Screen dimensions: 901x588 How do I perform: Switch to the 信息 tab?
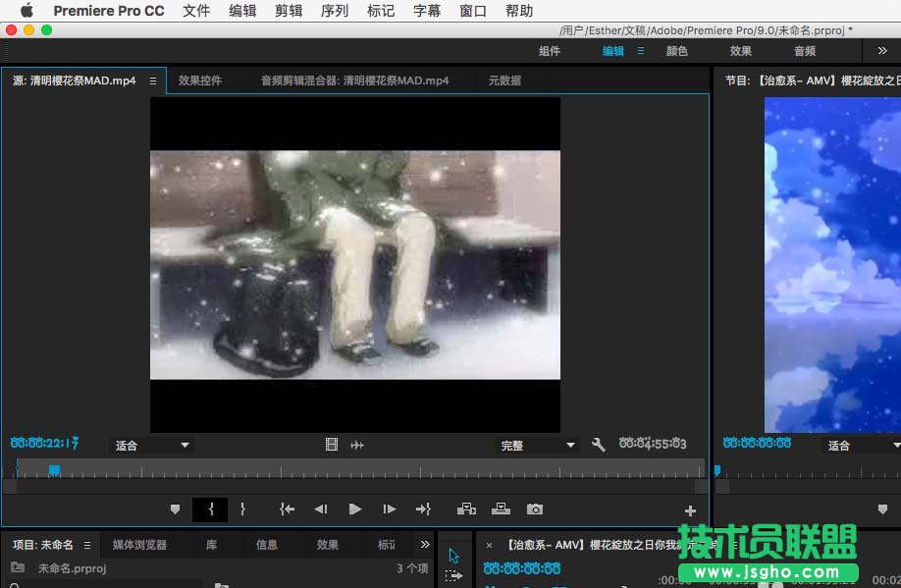(x=267, y=544)
